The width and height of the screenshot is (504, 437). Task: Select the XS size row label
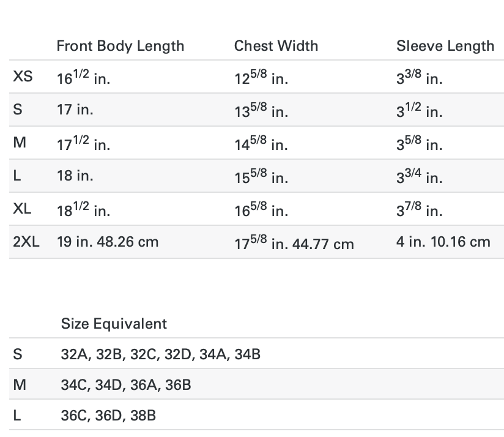(23, 77)
